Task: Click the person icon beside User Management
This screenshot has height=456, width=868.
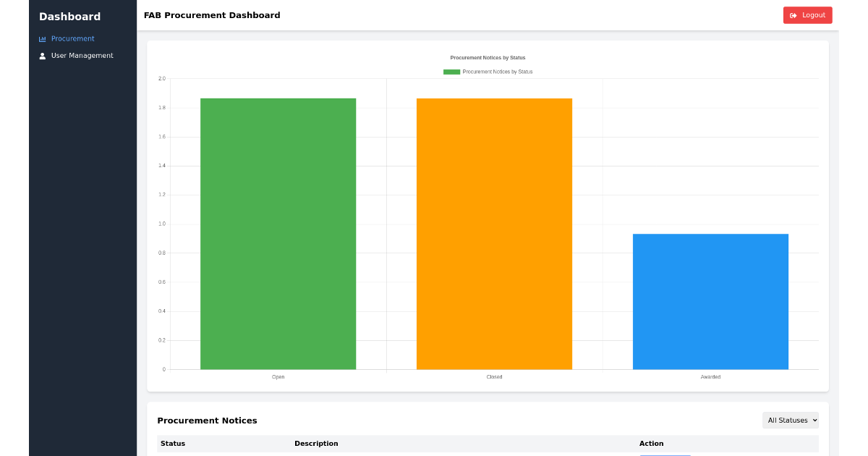Action: pyautogui.click(x=42, y=55)
